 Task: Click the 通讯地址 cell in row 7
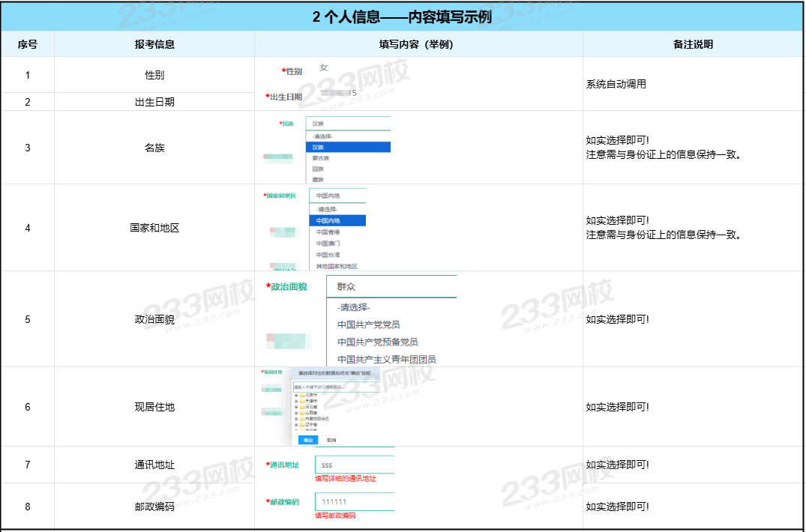(x=154, y=465)
